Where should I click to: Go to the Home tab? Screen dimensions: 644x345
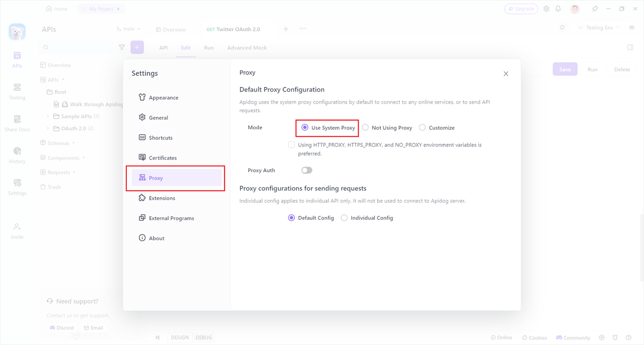pyautogui.click(x=57, y=9)
